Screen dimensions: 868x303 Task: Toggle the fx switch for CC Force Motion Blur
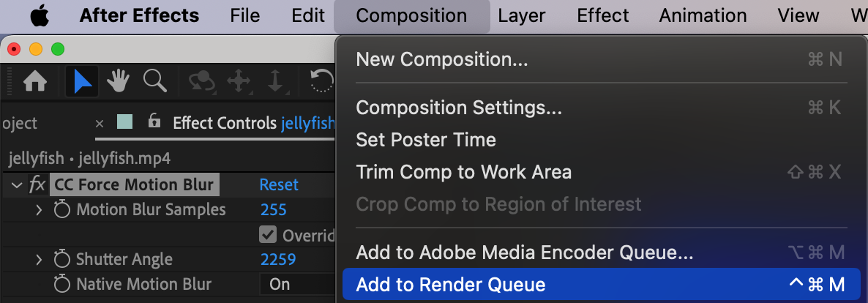[x=37, y=184]
